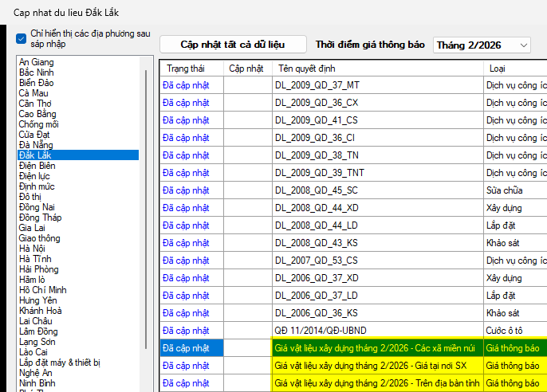The height and width of the screenshot is (392, 547).
Task: Click the locality list vertical scrollbar
Action: (145, 199)
